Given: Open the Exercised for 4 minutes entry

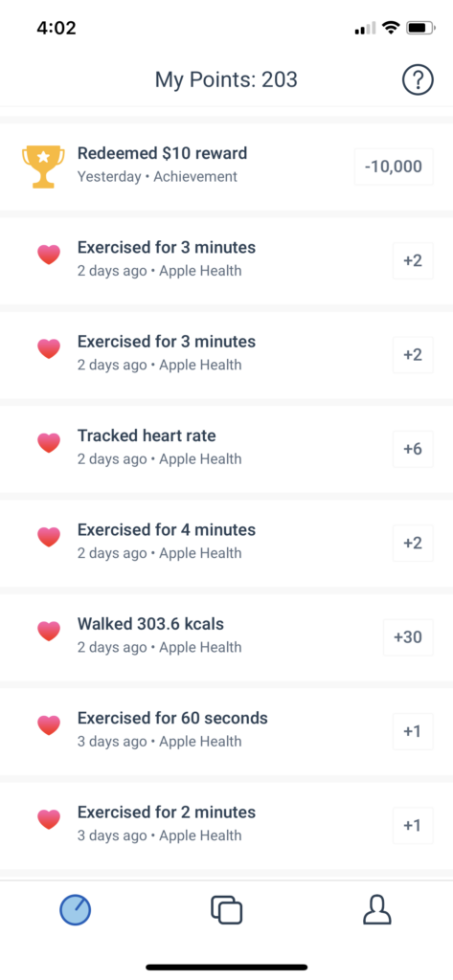Looking at the screenshot, I should click(x=226, y=544).
